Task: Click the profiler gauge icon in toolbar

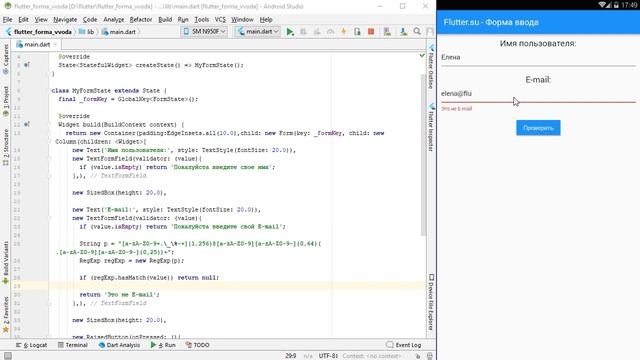Action: coord(330,31)
